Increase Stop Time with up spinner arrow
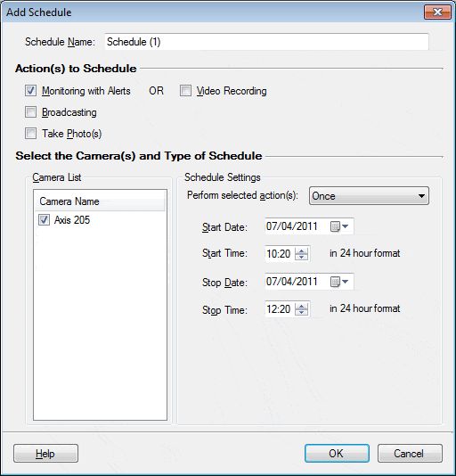This screenshot has width=456, height=476. point(301,307)
